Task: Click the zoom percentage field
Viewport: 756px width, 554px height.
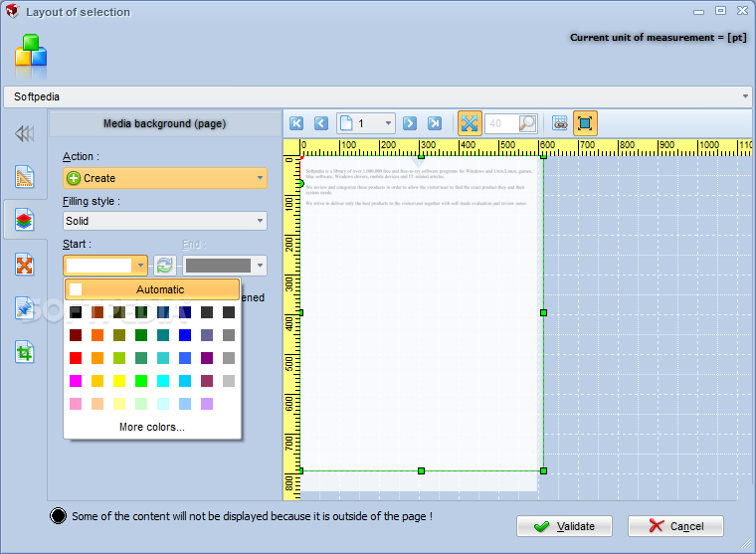Action: 501,123
